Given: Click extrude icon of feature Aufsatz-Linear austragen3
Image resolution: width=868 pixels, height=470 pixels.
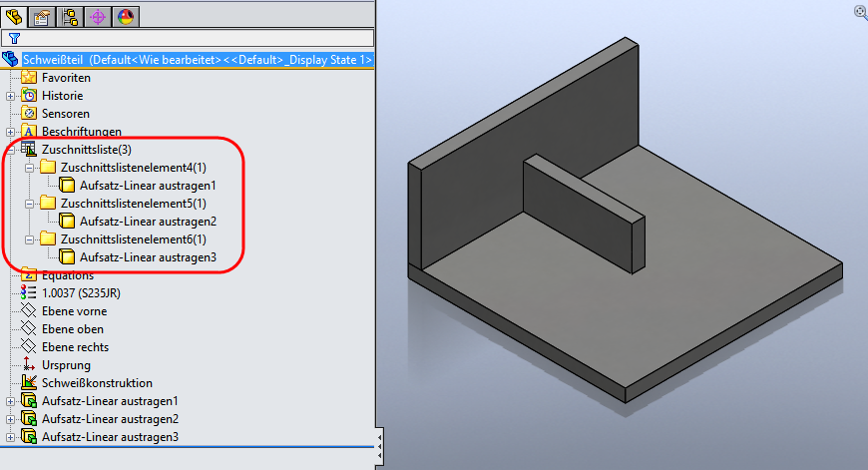Looking at the screenshot, I should [29, 437].
